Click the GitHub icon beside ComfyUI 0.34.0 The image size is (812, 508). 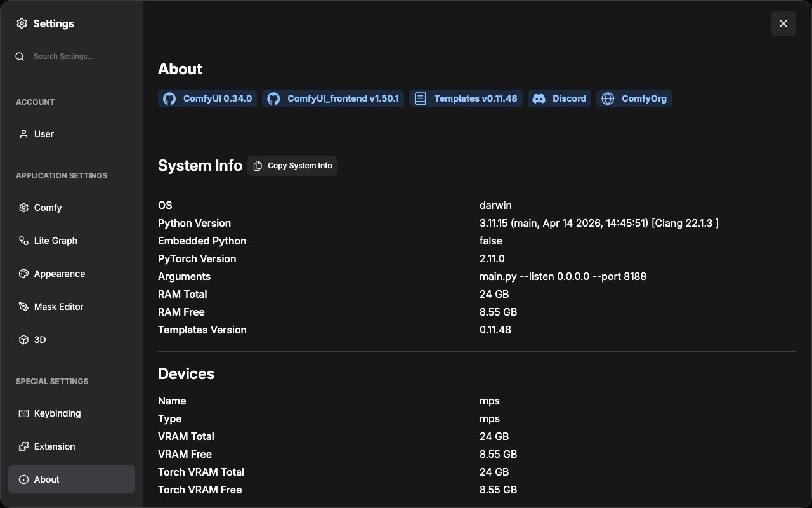click(x=169, y=98)
